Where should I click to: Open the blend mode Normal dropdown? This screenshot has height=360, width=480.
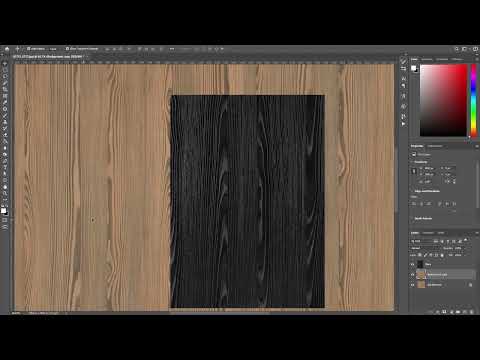pyautogui.click(x=425, y=248)
